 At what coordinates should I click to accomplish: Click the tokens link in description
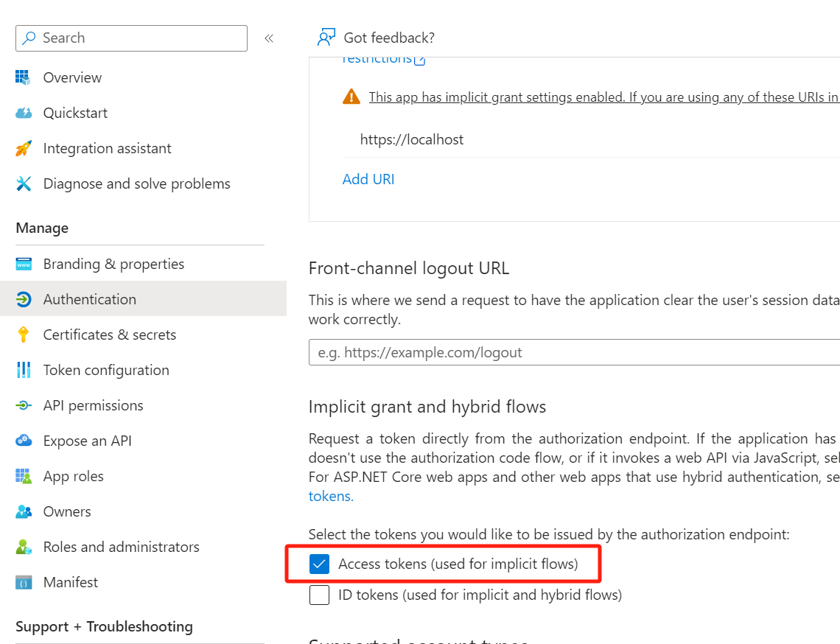tap(331, 496)
